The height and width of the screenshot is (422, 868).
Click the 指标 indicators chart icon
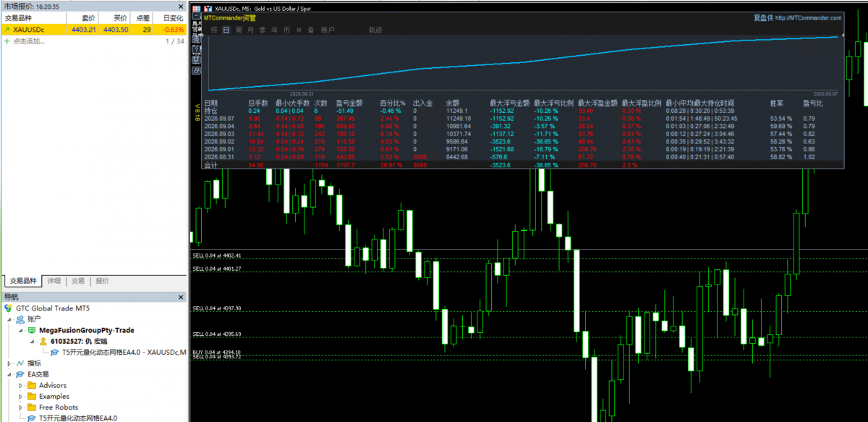20,363
